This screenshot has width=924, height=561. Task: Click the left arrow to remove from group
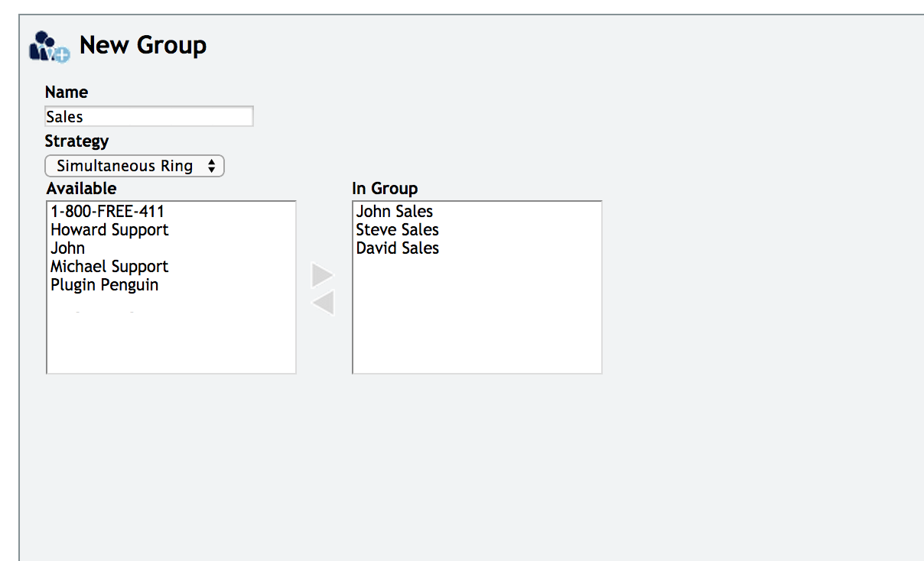point(323,303)
